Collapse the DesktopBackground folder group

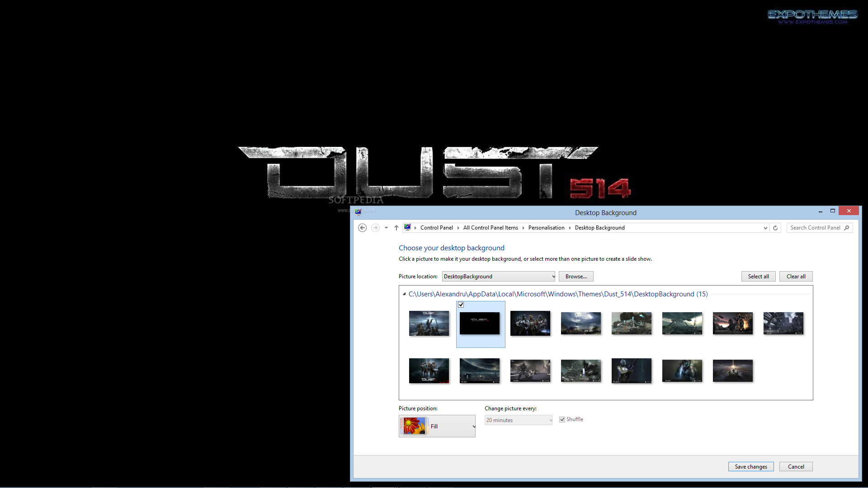(x=404, y=294)
